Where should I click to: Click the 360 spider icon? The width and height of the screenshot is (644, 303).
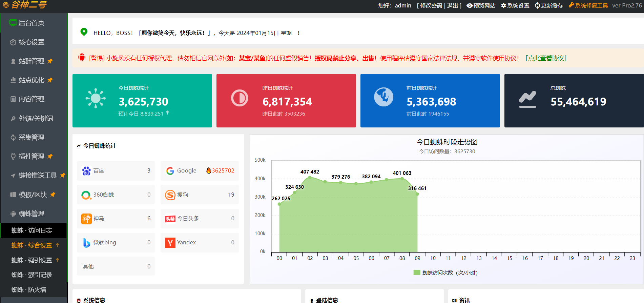pos(86,195)
